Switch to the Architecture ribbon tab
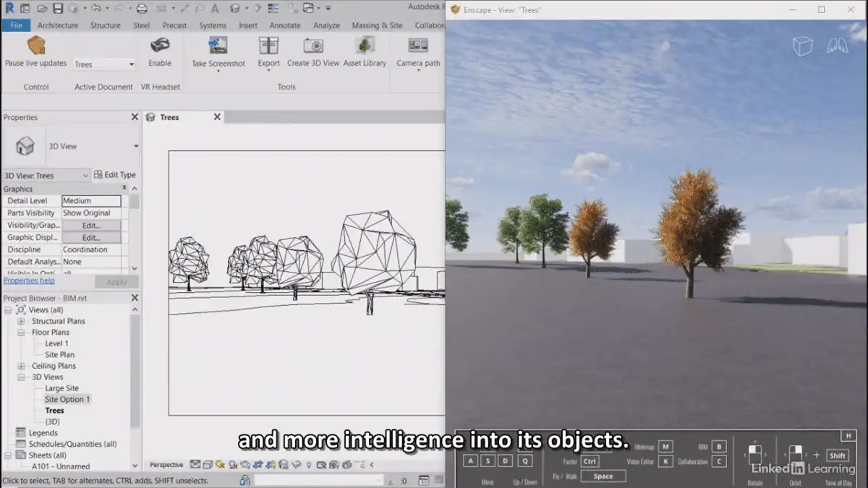This screenshot has width=868, height=488. pos(58,25)
